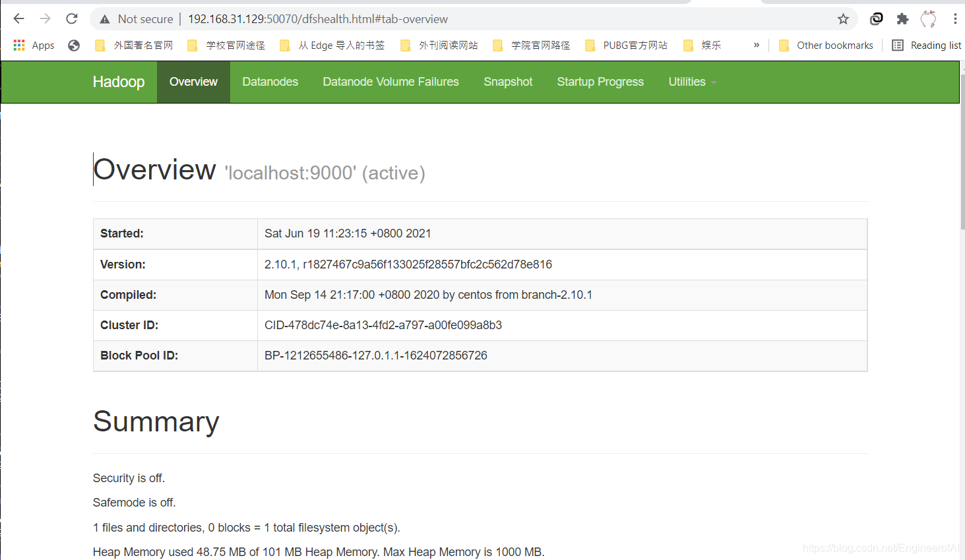Switch to the Datanodes tab
Image resolution: width=965 pixels, height=560 pixels.
[270, 82]
